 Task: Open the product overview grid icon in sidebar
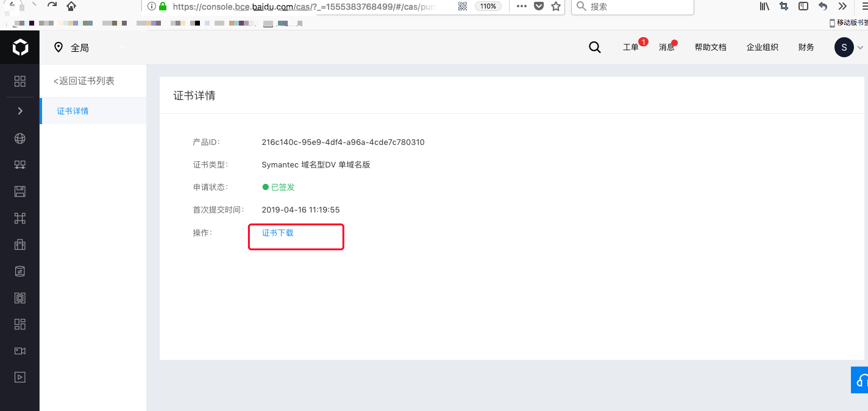[x=20, y=81]
